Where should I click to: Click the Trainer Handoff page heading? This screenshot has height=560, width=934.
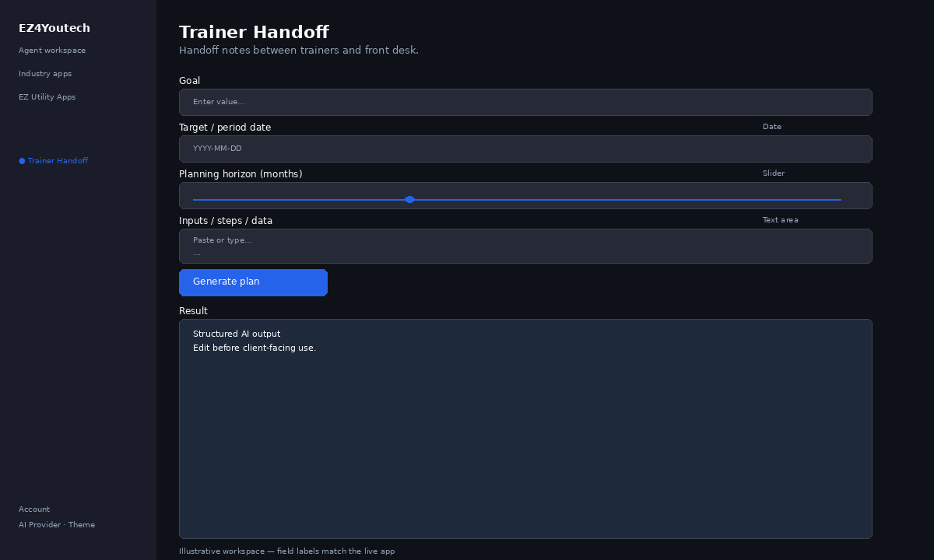254,32
